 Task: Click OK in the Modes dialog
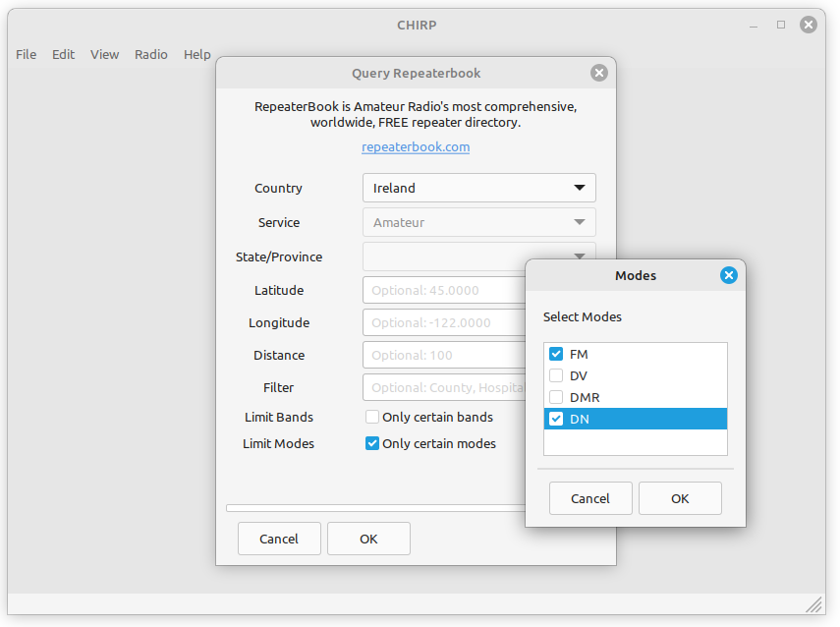[680, 498]
